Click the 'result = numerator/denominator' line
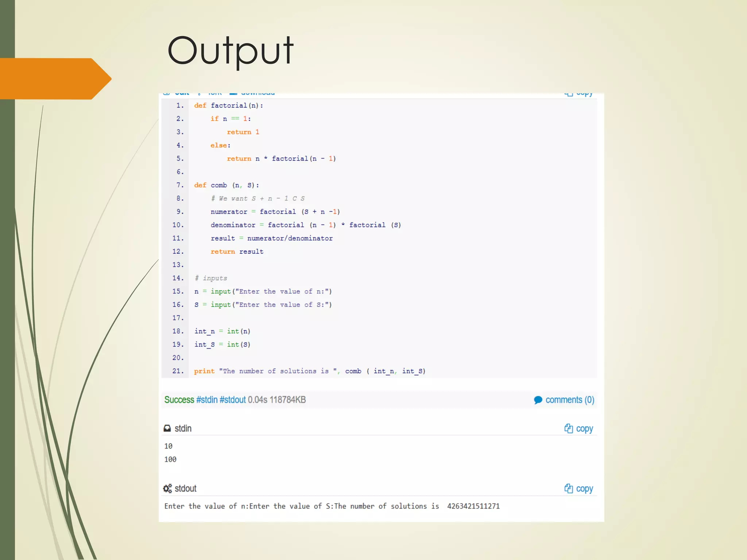Screen dimensions: 747x560 [272, 238]
